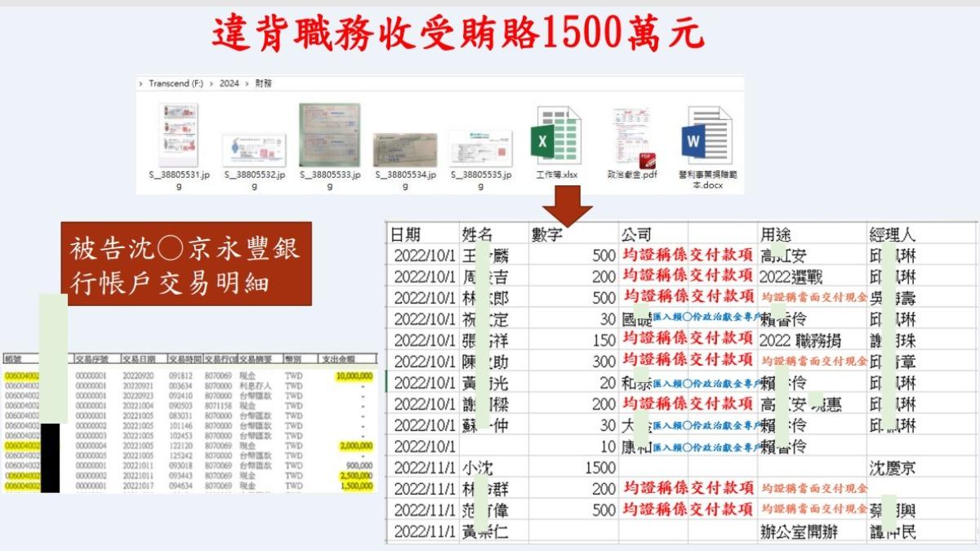Viewport: 980px width, 551px height.
Task: Click transaction time 094634
Action: pyautogui.click(x=180, y=485)
